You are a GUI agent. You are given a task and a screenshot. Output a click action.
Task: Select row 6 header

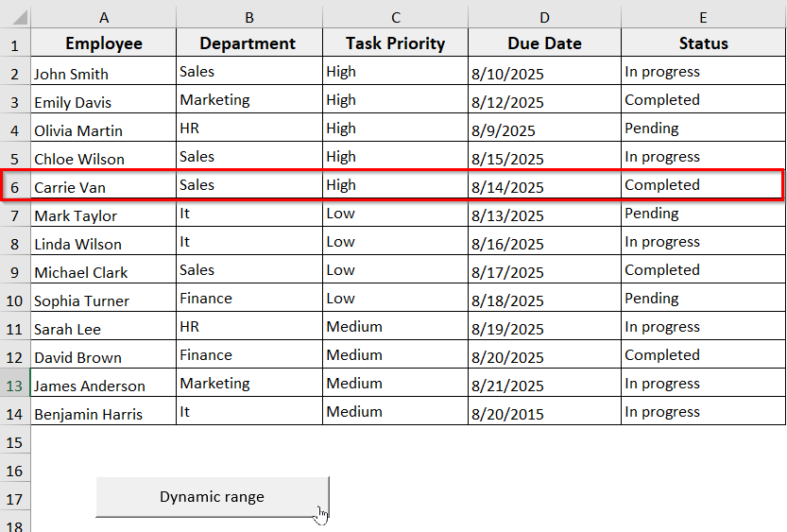[15, 186]
